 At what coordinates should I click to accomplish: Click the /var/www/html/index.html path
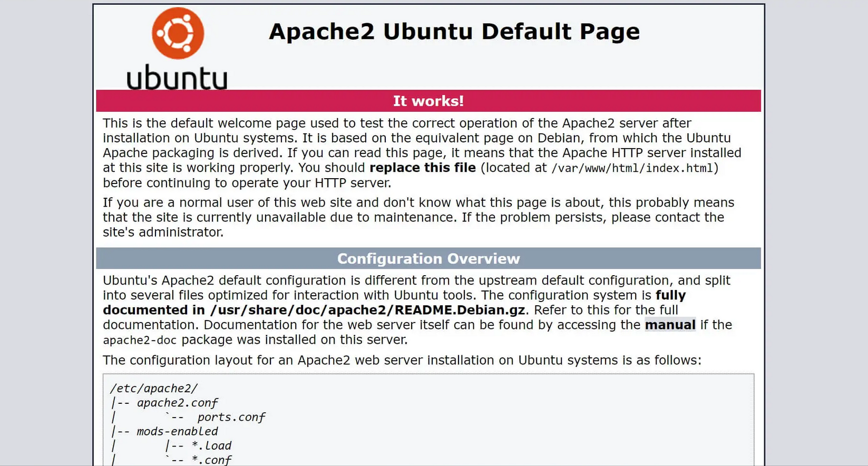tap(632, 168)
